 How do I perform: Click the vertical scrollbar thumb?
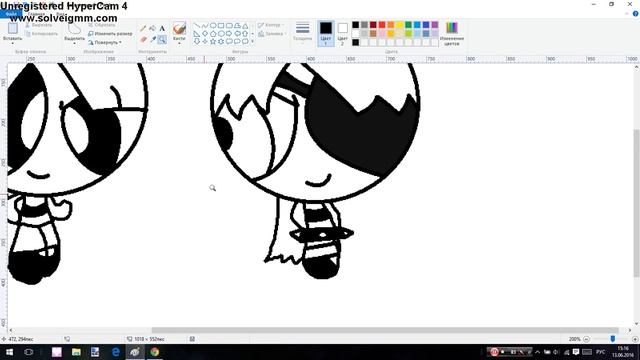click(x=636, y=203)
